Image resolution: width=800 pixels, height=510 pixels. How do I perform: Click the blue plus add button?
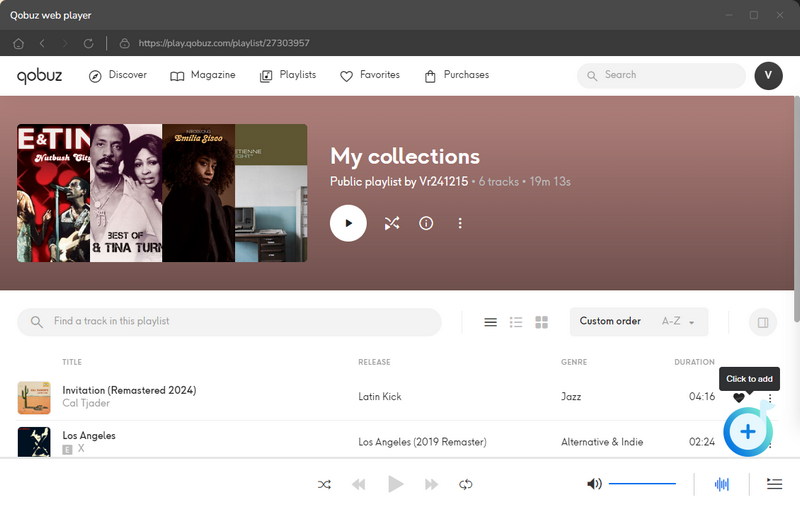[748, 431]
